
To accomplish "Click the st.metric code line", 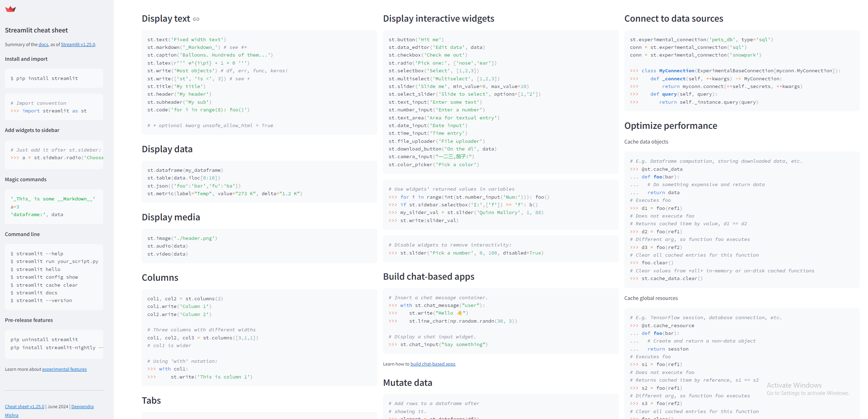I will click(225, 194).
